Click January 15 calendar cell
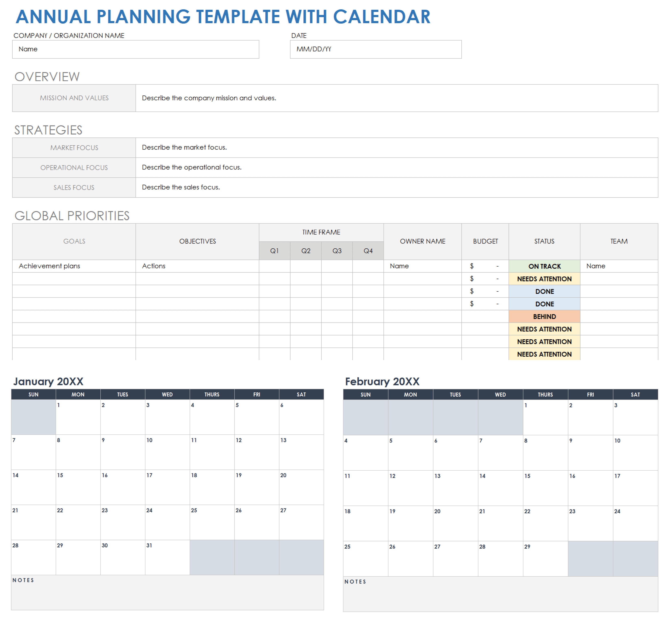The width and height of the screenshot is (672, 620). click(78, 487)
